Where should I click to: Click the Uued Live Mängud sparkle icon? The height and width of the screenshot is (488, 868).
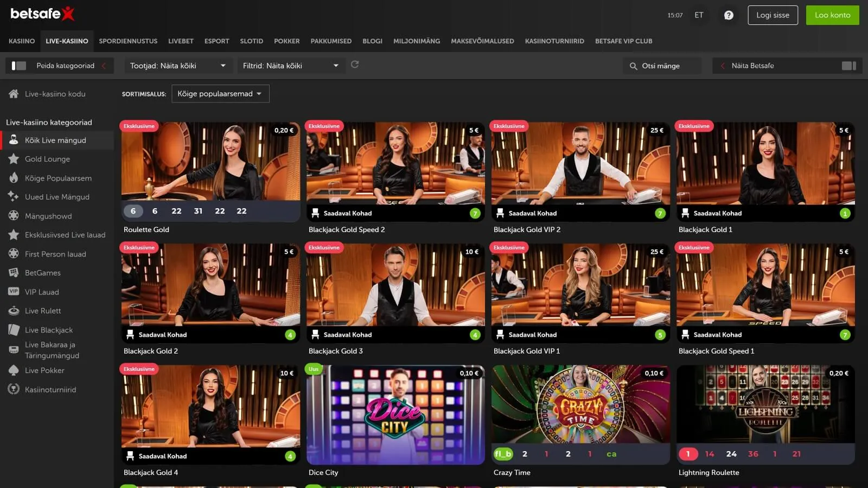coord(14,197)
